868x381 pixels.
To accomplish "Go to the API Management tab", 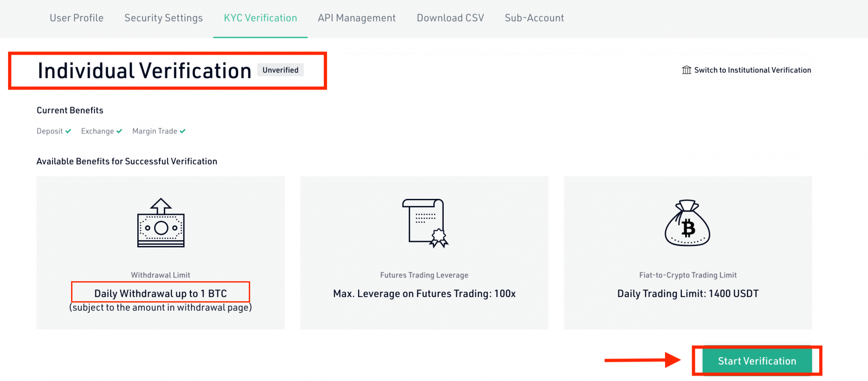I will click(x=356, y=18).
